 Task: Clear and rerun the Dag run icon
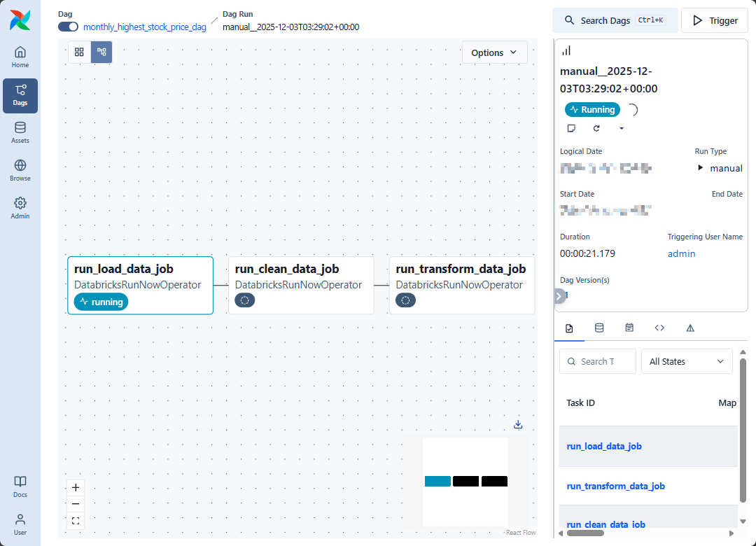[596, 128]
